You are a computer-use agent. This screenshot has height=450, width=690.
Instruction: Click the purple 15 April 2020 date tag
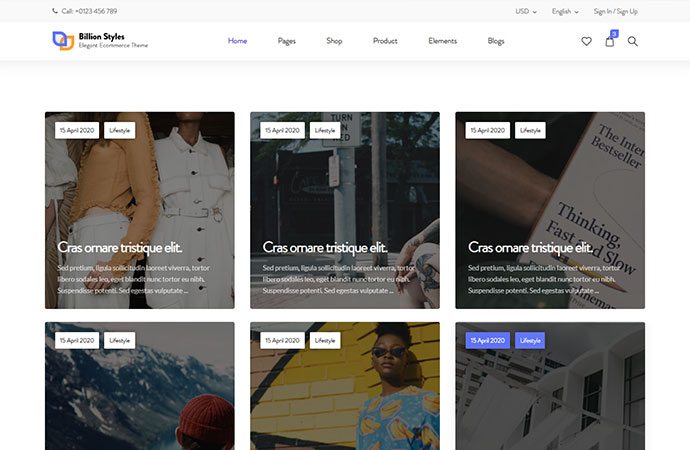[488, 340]
